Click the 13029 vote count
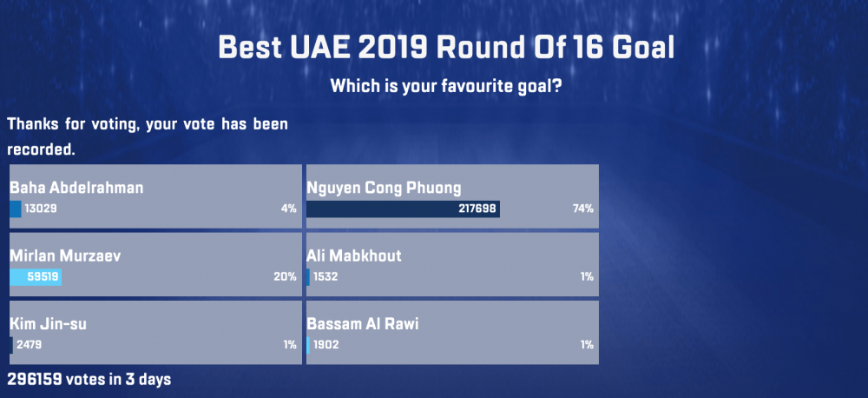 [40, 209]
